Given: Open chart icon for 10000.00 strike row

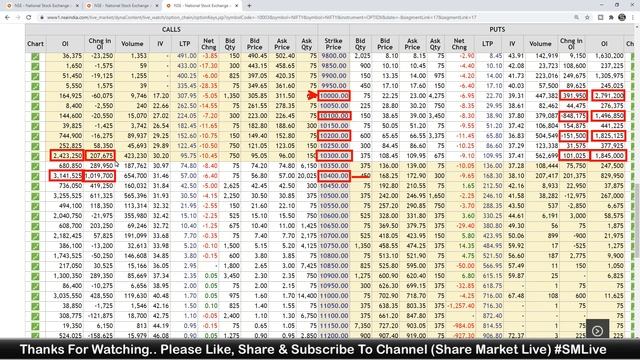Looking at the screenshot, I should (x=36, y=96).
